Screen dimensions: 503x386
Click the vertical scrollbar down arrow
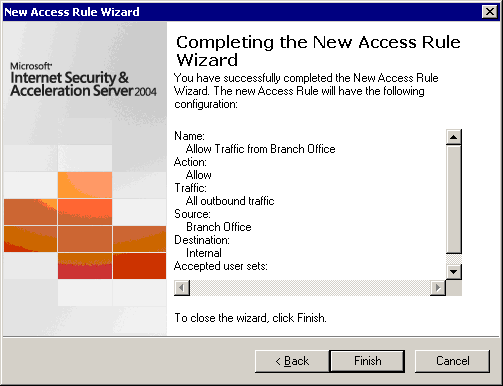pyautogui.click(x=453, y=272)
